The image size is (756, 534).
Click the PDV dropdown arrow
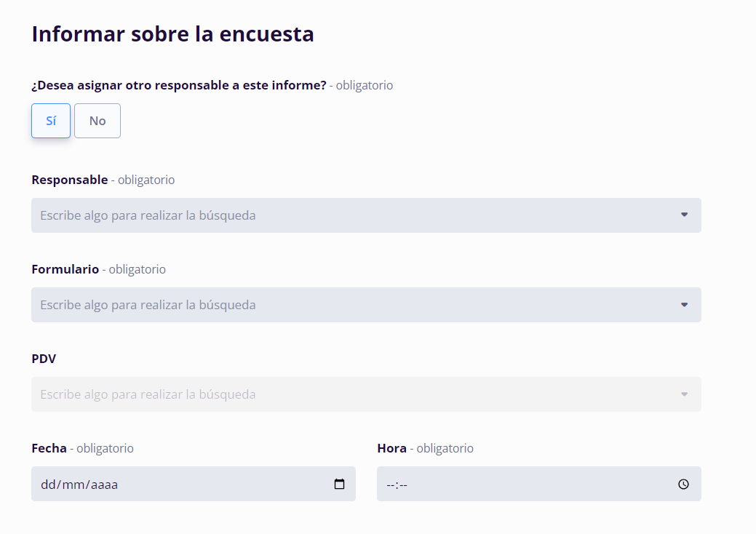coord(684,394)
